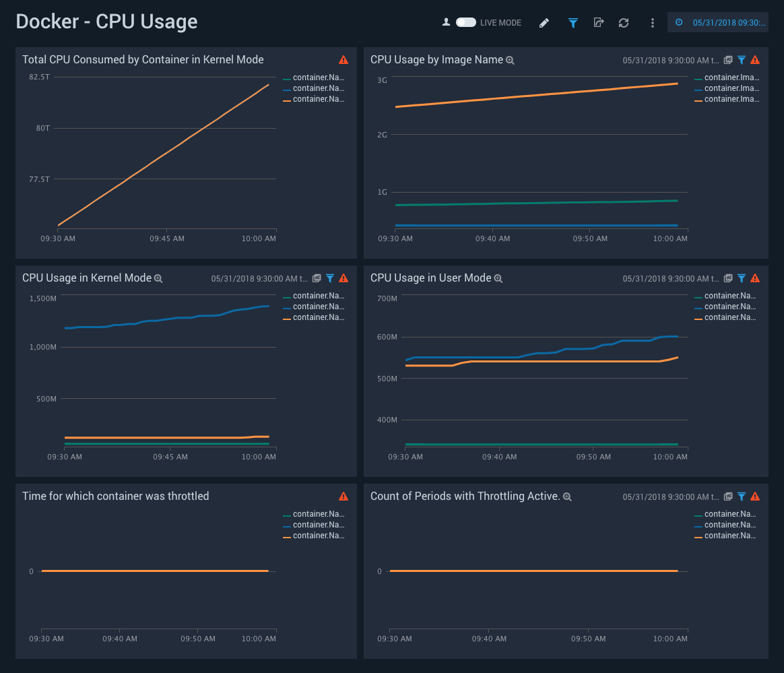Share the dashboard using the export icon
Image resolution: width=784 pixels, height=673 pixels.
pyautogui.click(x=599, y=22)
